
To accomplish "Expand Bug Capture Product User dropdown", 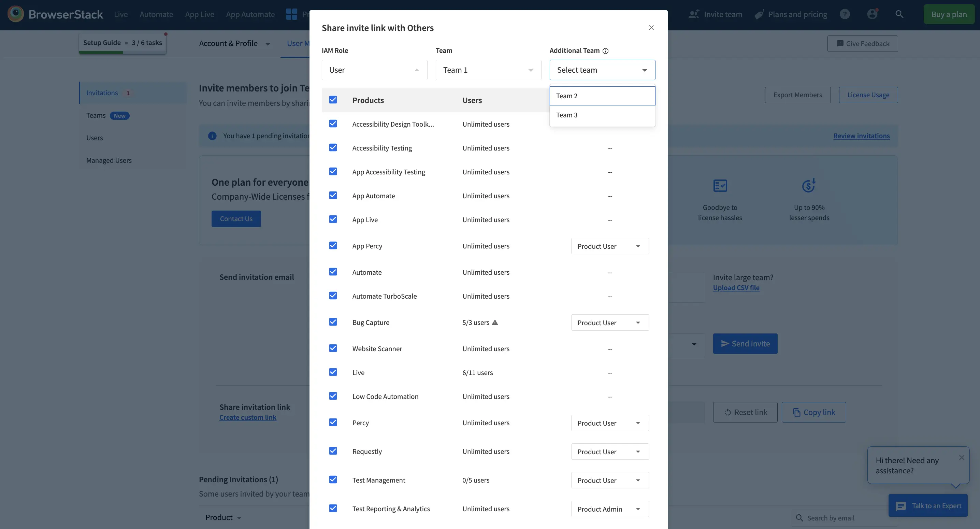I will pyautogui.click(x=610, y=323).
